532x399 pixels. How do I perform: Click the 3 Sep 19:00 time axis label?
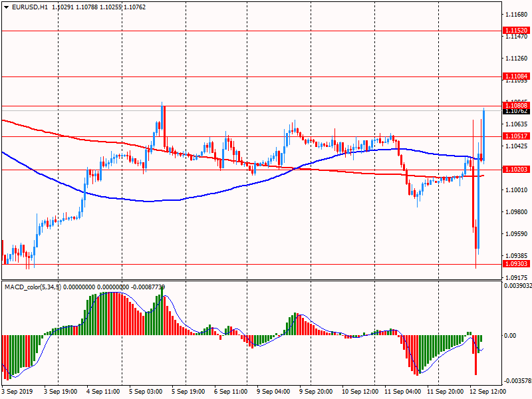tap(61, 392)
